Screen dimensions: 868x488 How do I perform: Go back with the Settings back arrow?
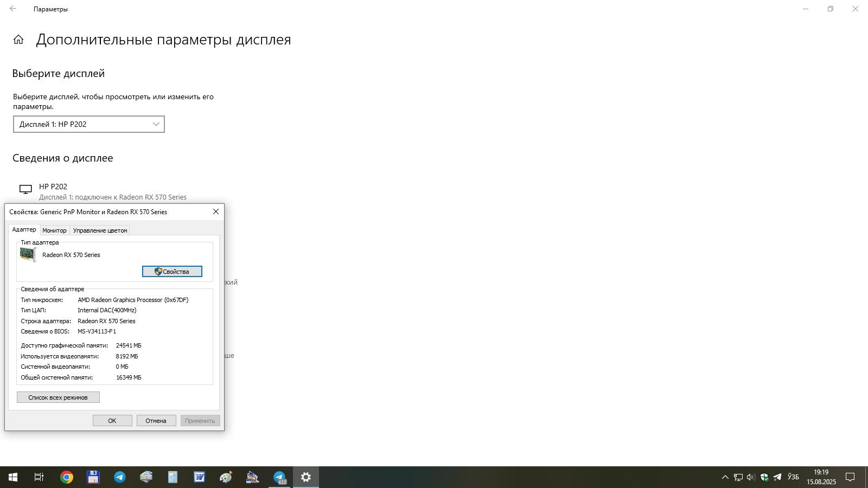13,9
